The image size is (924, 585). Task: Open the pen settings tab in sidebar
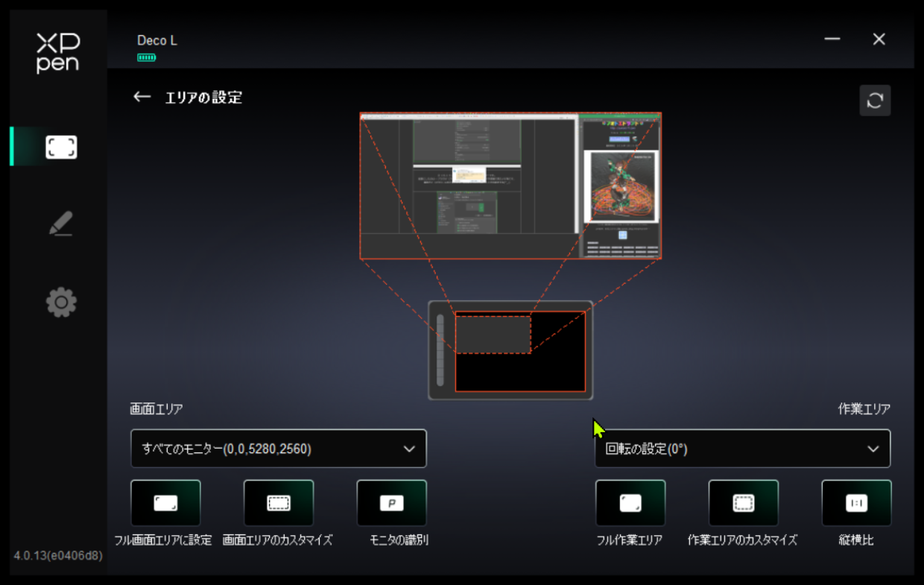61,224
